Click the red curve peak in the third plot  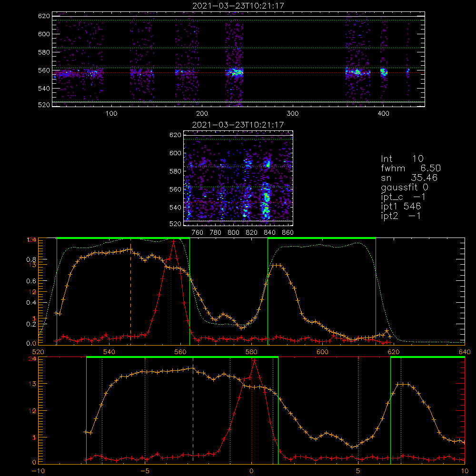click(x=173, y=242)
